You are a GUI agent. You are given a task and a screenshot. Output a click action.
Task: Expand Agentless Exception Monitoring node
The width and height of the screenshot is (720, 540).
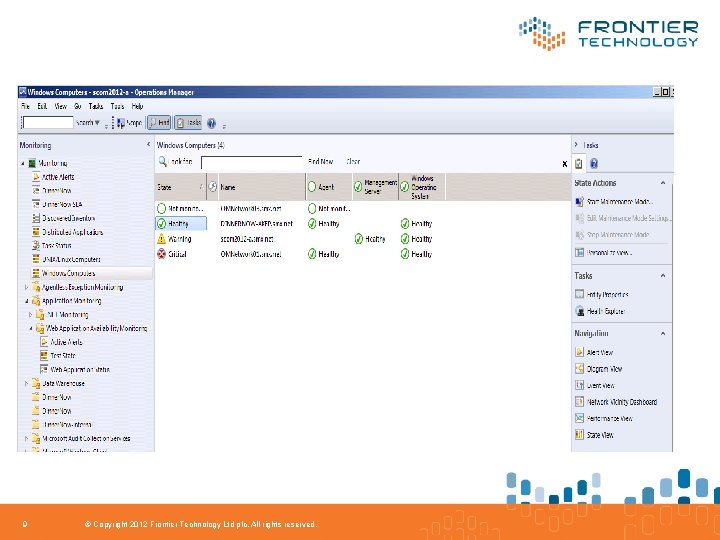tap(26, 287)
